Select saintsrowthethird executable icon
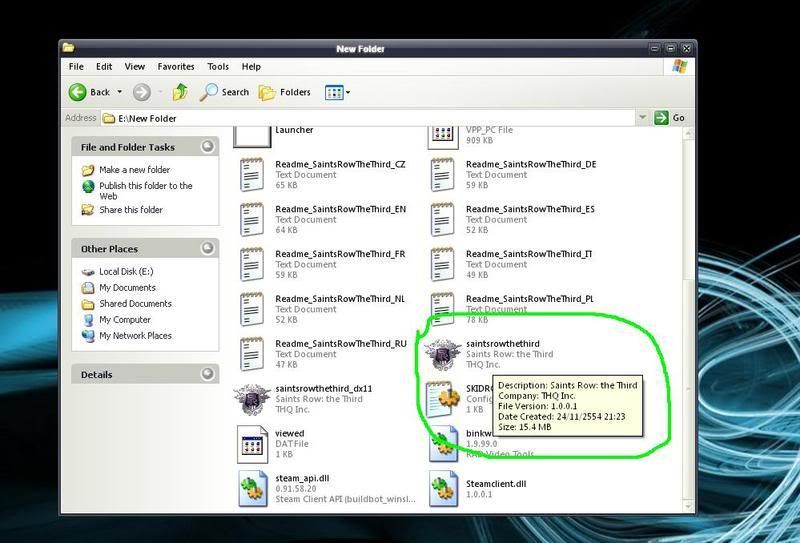This screenshot has height=543, width=800. click(443, 354)
